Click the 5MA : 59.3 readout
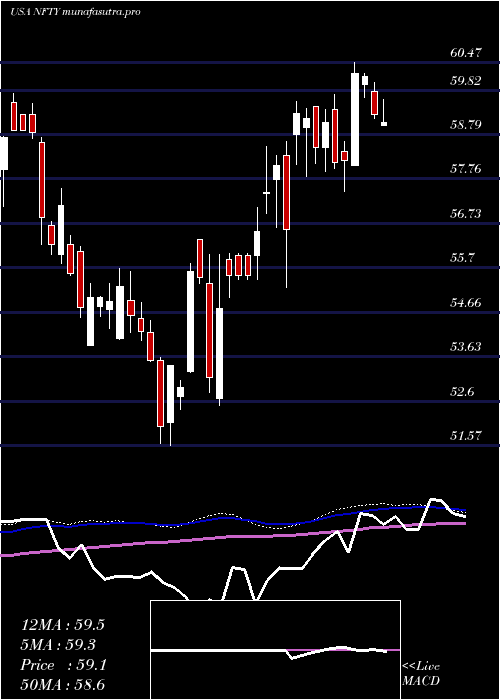This screenshot has height=700, width=500. [58, 645]
